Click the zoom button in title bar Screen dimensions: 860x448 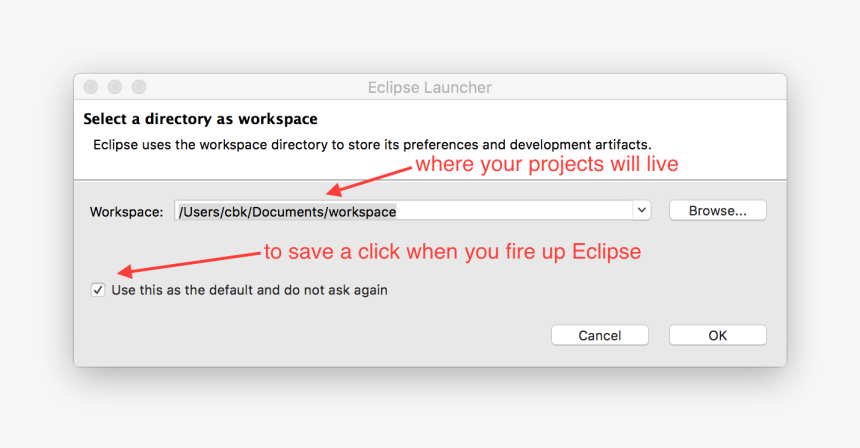(139, 88)
